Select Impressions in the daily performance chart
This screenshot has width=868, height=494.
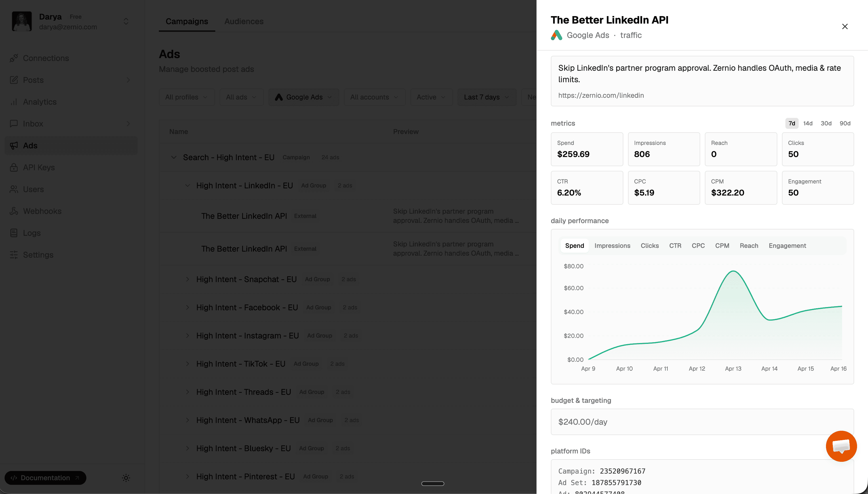(x=612, y=245)
